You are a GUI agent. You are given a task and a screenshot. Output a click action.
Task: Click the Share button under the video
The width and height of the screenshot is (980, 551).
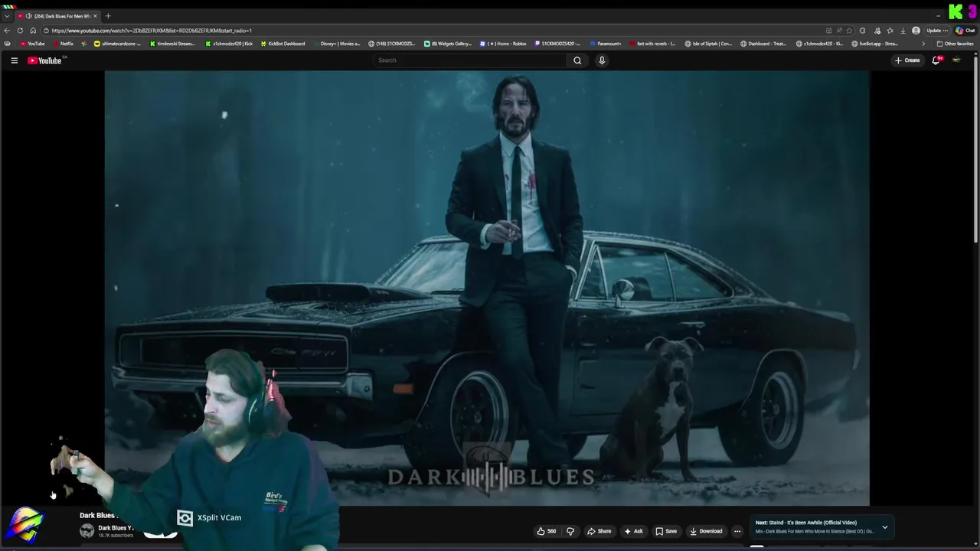pos(599,531)
